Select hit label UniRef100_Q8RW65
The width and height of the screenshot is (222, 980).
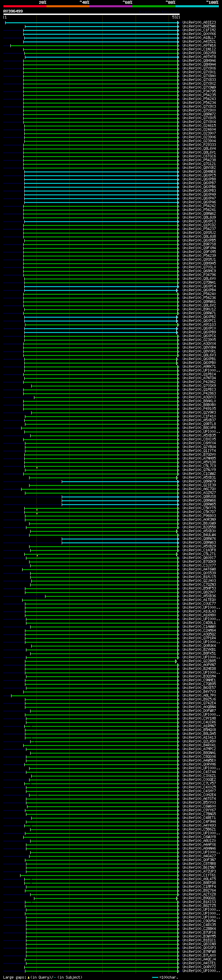(x=199, y=504)
